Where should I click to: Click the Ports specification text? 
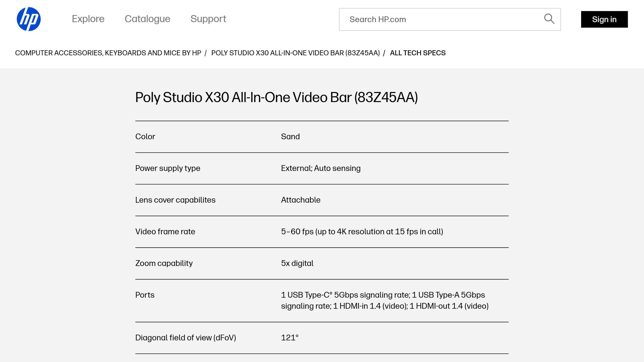click(x=385, y=300)
